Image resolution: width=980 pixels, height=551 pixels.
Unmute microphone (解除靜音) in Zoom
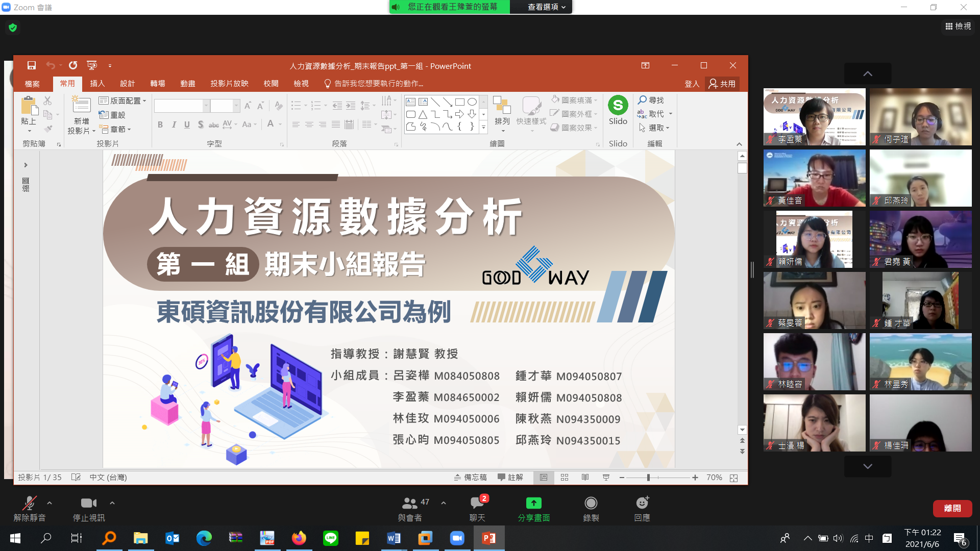click(30, 508)
